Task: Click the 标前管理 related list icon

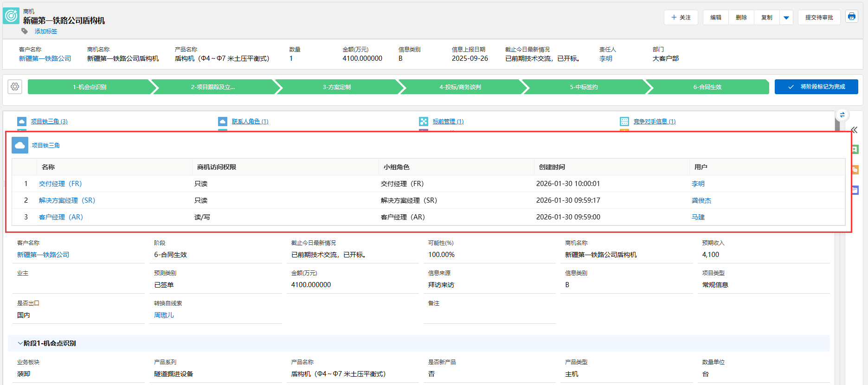Action: click(424, 122)
